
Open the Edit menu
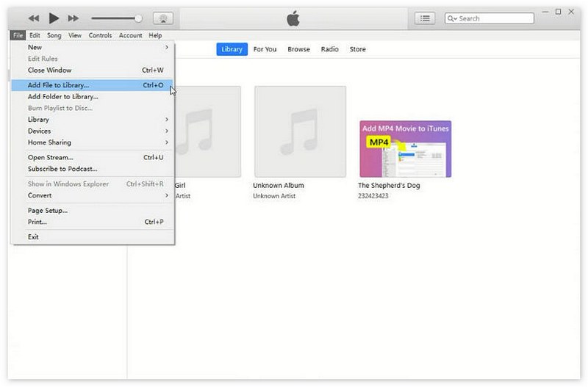coord(35,35)
